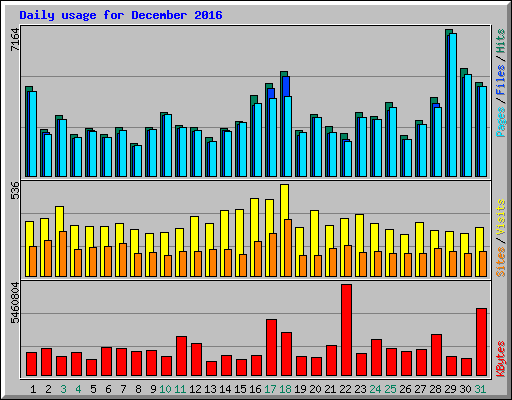Click day 17 on the date axis
This screenshot has width=512, height=400.
tap(270, 389)
